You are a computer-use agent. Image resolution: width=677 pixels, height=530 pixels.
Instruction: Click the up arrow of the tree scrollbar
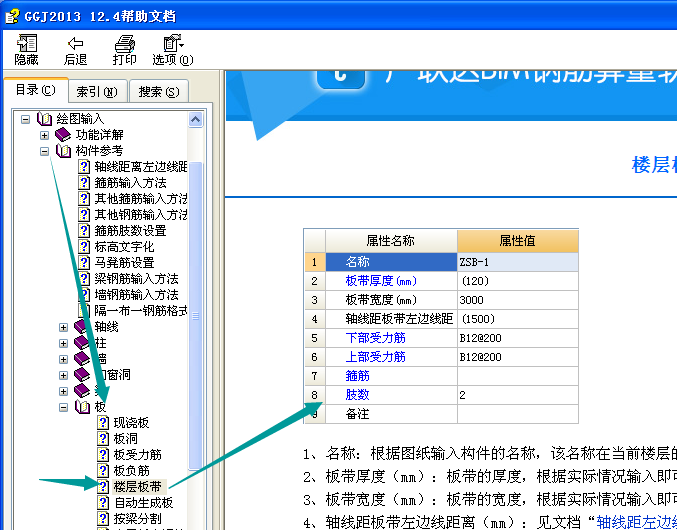click(196, 120)
